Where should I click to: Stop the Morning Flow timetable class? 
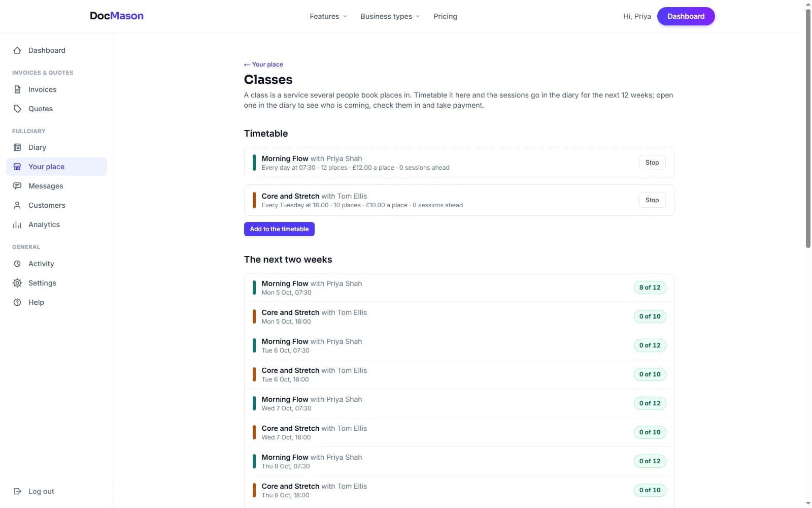(x=652, y=163)
